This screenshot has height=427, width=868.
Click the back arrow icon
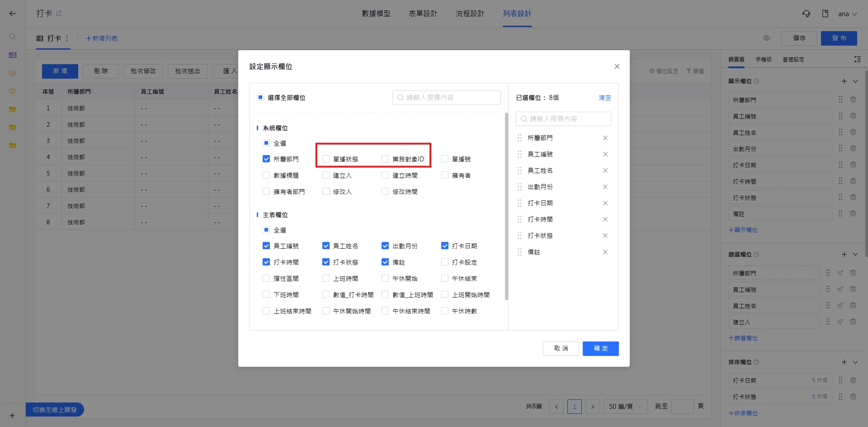pos(13,14)
